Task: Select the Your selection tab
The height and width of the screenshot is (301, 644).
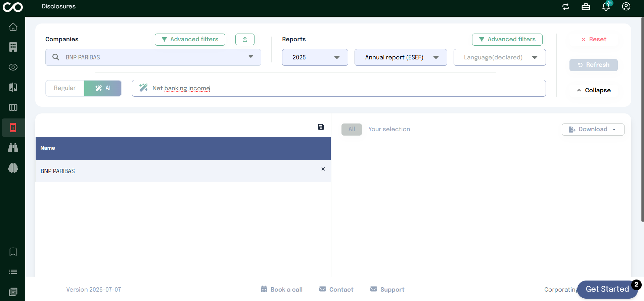Action: point(389,129)
